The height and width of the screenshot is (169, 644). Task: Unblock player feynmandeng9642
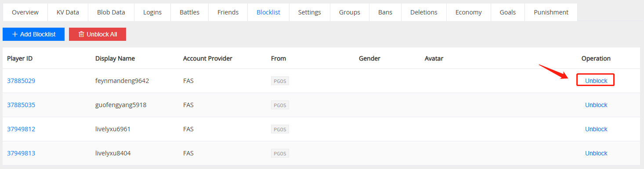tap(596, 81)
